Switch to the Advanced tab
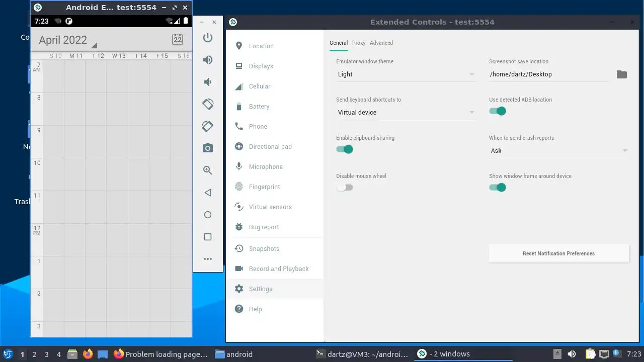Viewport: 644px width, 362px height. [381, 43]
